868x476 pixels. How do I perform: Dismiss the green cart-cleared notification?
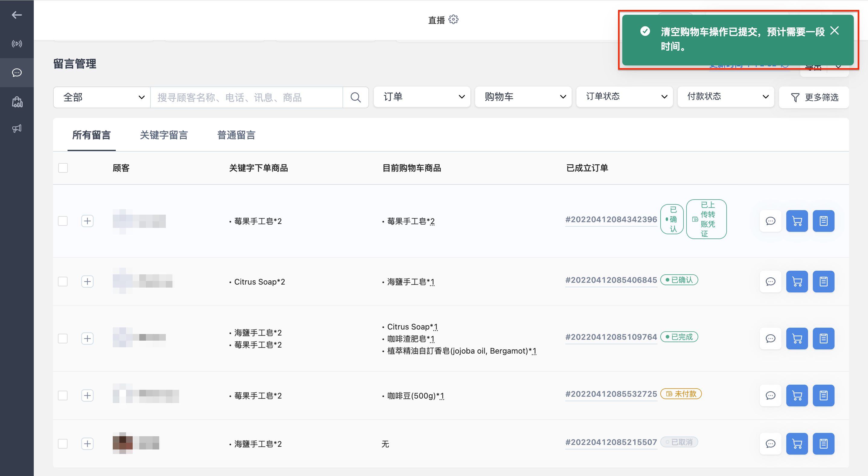(834, 31)
